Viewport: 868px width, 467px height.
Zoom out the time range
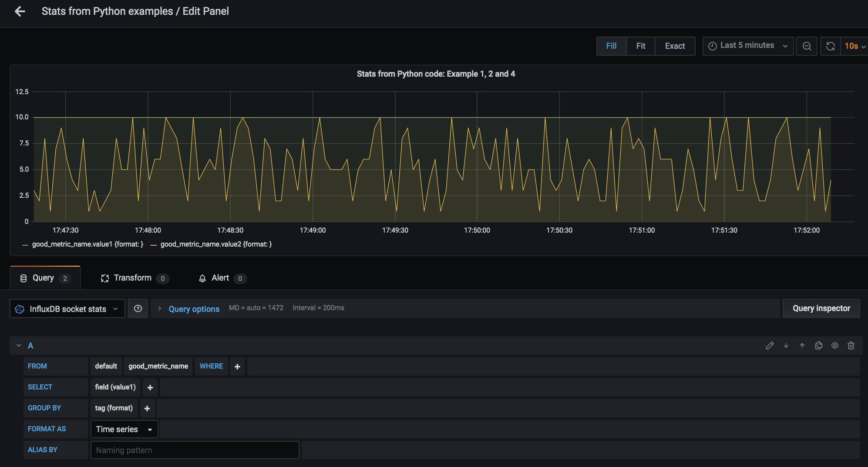point(807,46)
